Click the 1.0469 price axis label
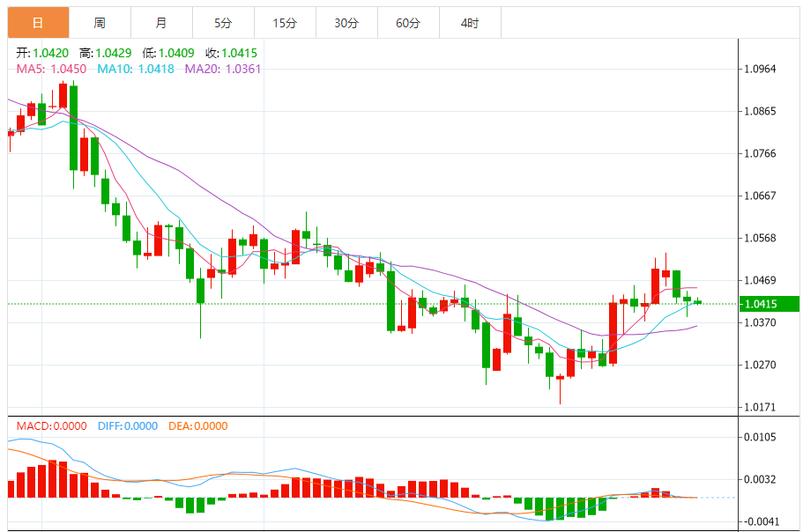 coord(760,280)
